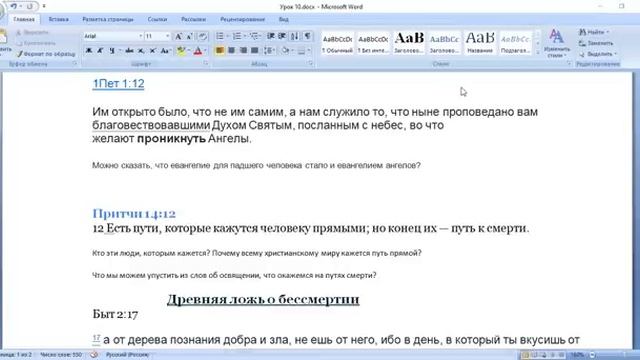The width and height of the screenshot is (640, 360).
Task: Toggle subscript formatting
Action: point(141,51)
